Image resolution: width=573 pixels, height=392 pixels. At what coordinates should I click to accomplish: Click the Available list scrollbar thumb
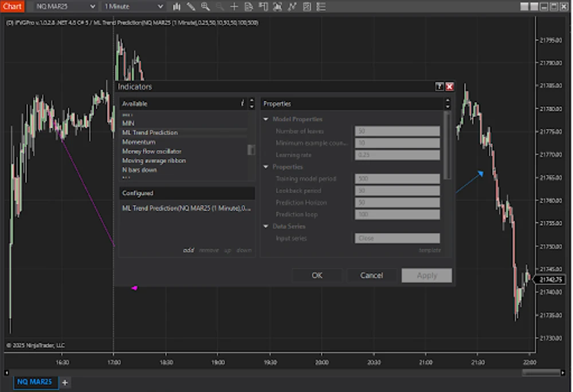click(x=251, y=150)
